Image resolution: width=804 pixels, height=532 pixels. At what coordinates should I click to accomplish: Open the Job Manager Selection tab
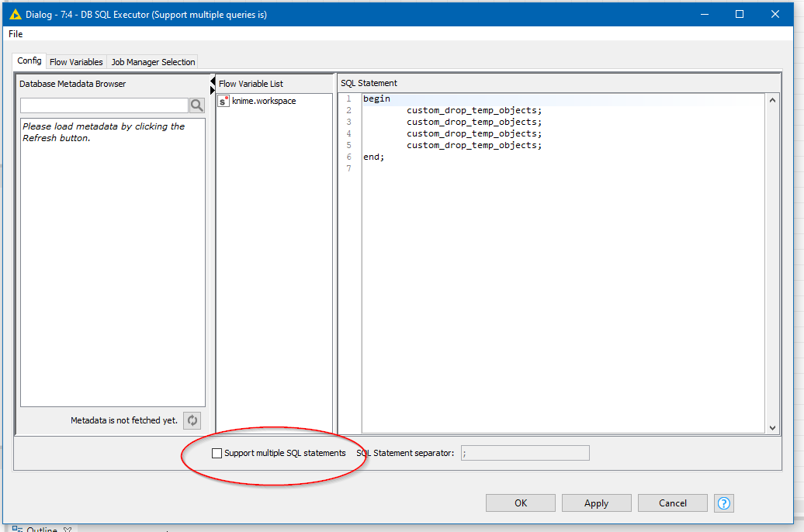pos(153,62)
